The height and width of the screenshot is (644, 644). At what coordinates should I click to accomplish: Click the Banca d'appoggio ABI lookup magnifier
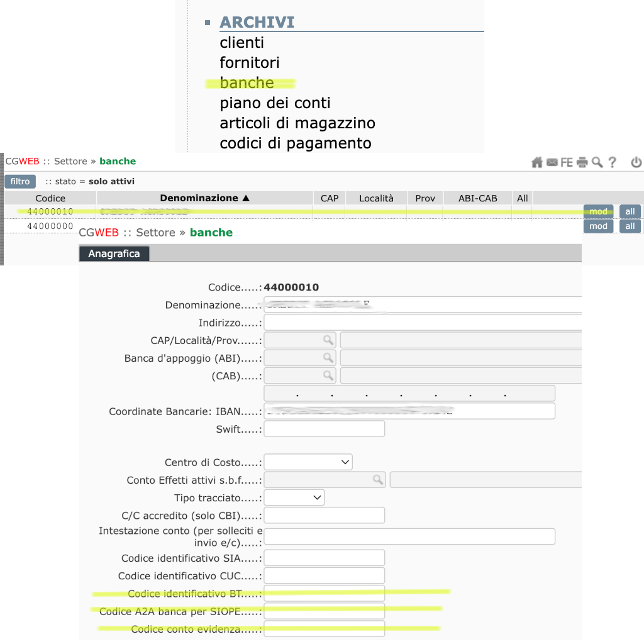coord(328,358)
